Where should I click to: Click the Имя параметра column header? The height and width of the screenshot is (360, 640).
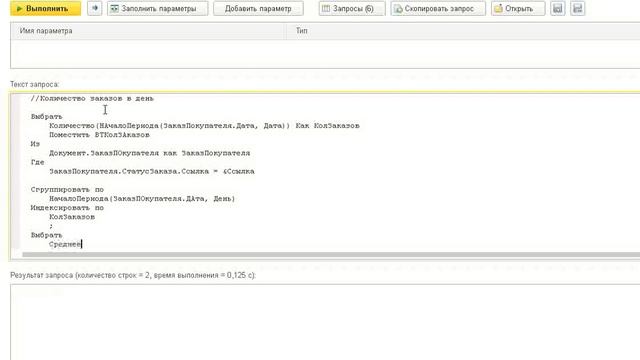[x=148, y=31]
